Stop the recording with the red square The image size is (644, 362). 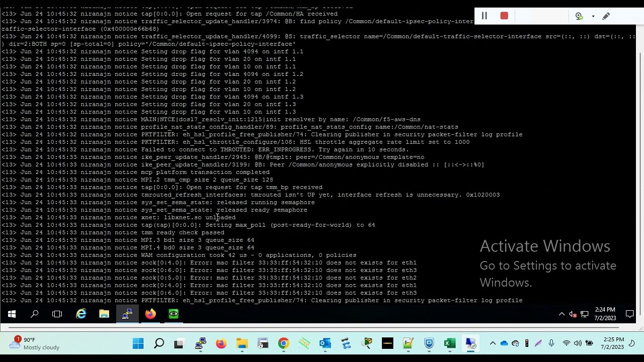pyautogui.click(x=504, y=16)
